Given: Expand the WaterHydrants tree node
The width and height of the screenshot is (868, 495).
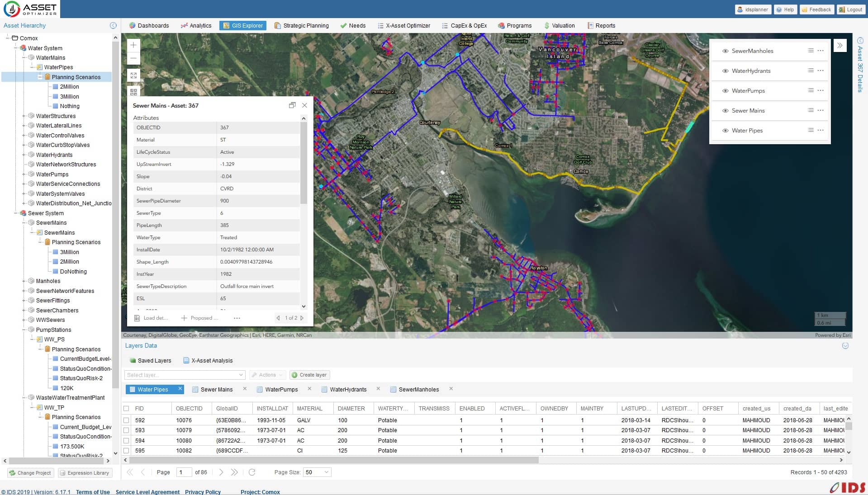Looking at the screenshot, I should point(24,155).
